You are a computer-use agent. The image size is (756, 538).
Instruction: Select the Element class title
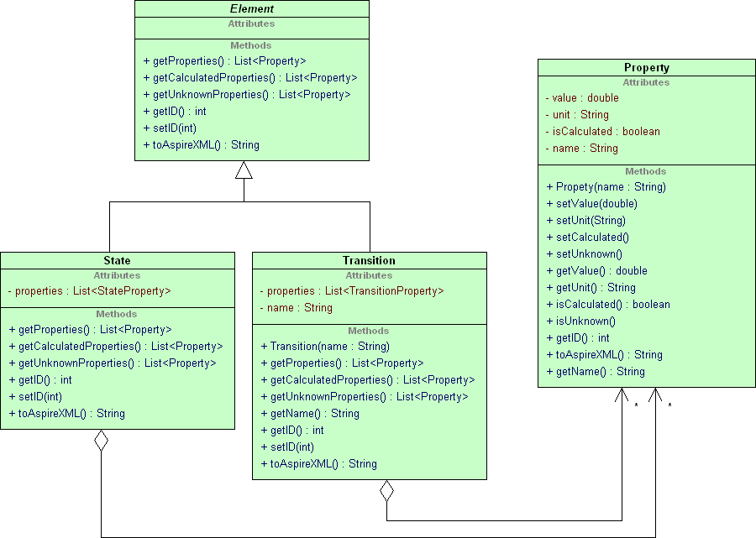[x=252, y=8]
